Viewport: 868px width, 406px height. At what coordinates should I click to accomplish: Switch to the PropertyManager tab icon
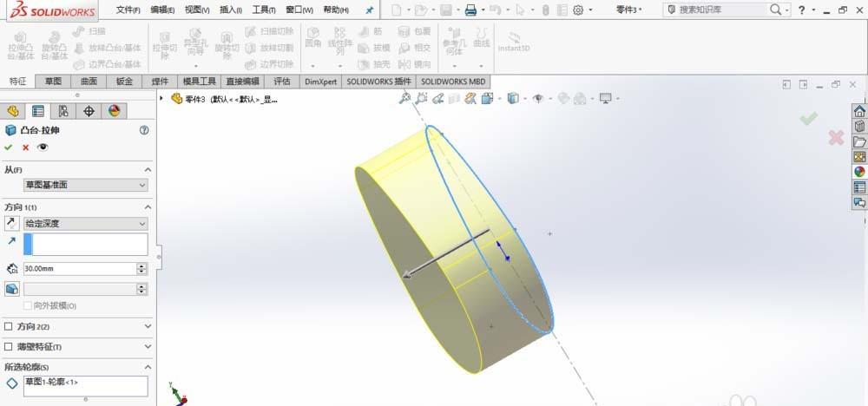pos(37,111)
